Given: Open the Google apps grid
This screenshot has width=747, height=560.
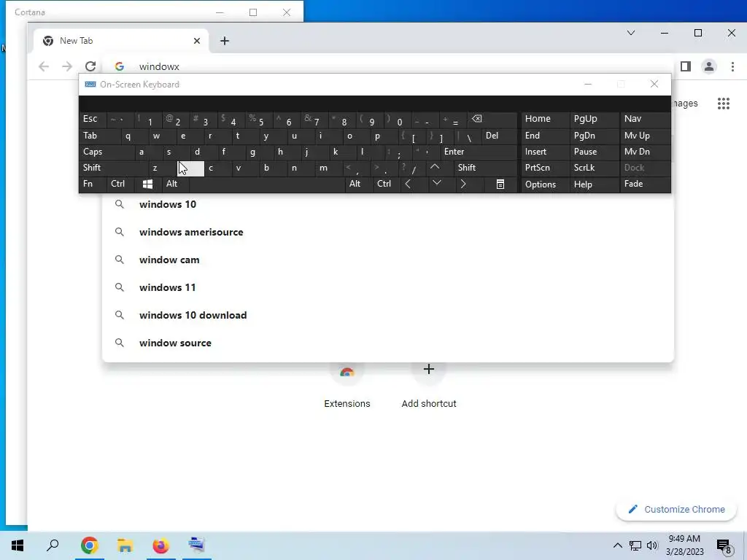Looking at the screenshot, I should (724, 104).
